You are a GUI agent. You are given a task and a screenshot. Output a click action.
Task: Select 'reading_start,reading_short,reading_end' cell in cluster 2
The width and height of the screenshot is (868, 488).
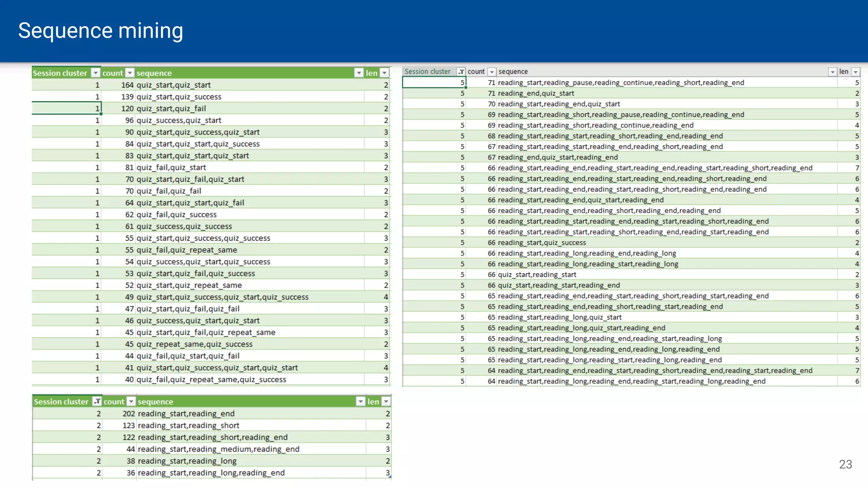(251, 437)
